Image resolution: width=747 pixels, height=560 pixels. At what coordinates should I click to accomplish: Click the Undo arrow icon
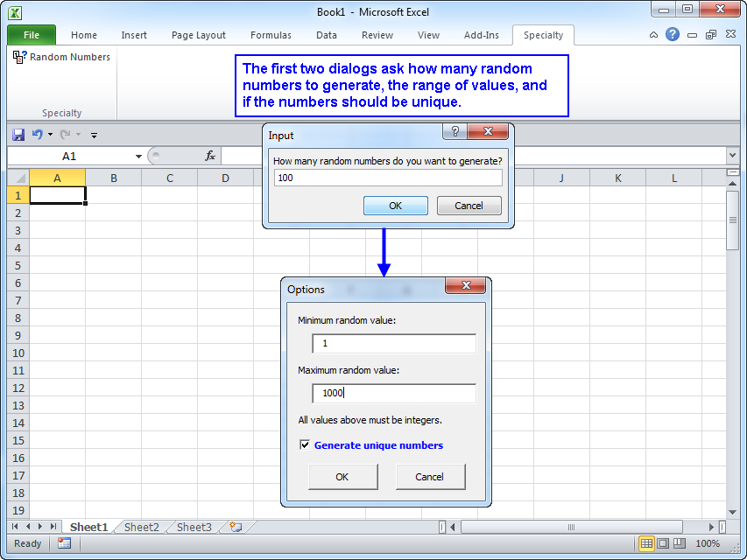pyautogui.click(x=37, y=135)
